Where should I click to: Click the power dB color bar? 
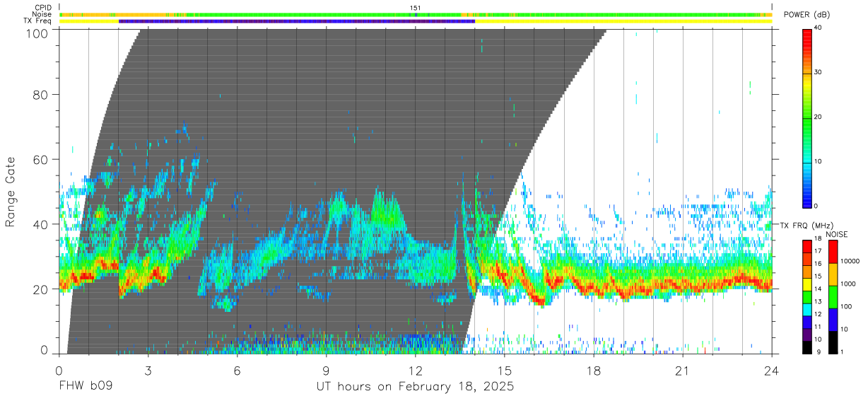807,117
